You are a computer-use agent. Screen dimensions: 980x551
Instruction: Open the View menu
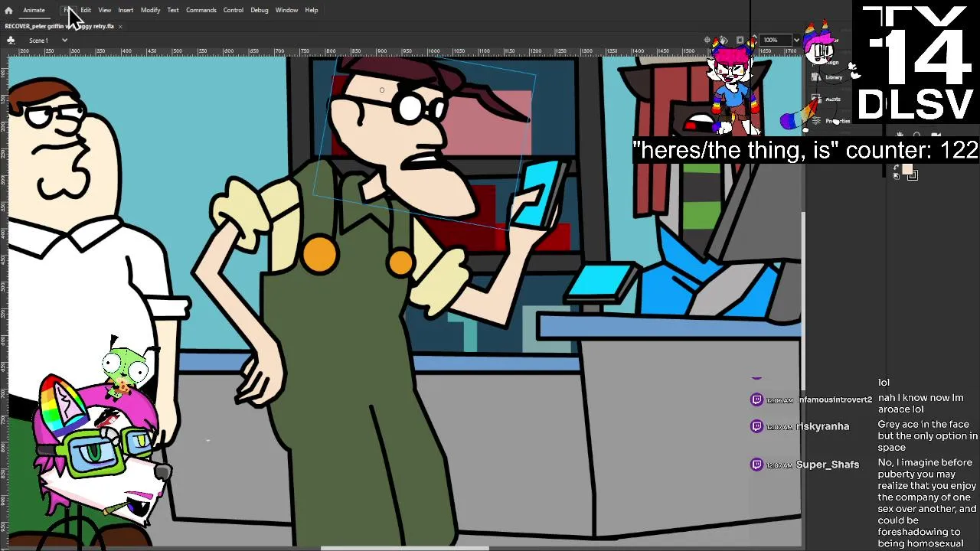point(105,10)
